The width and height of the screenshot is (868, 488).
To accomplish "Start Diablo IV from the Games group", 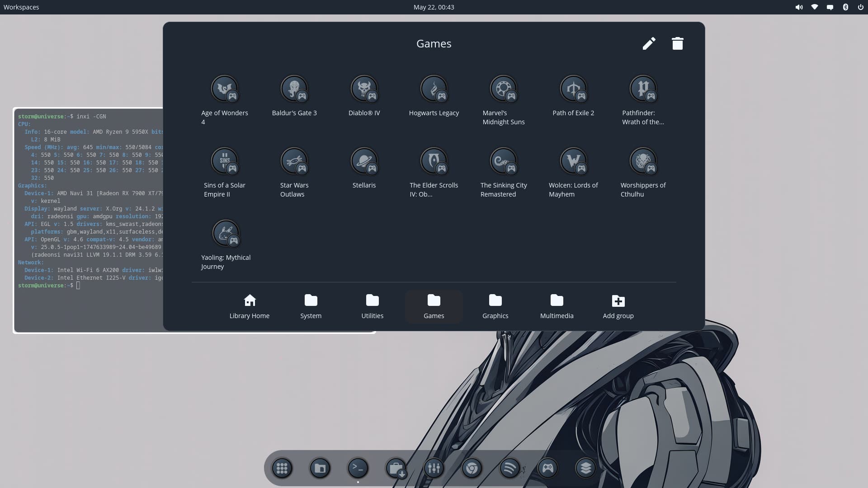I will [364, 89].
